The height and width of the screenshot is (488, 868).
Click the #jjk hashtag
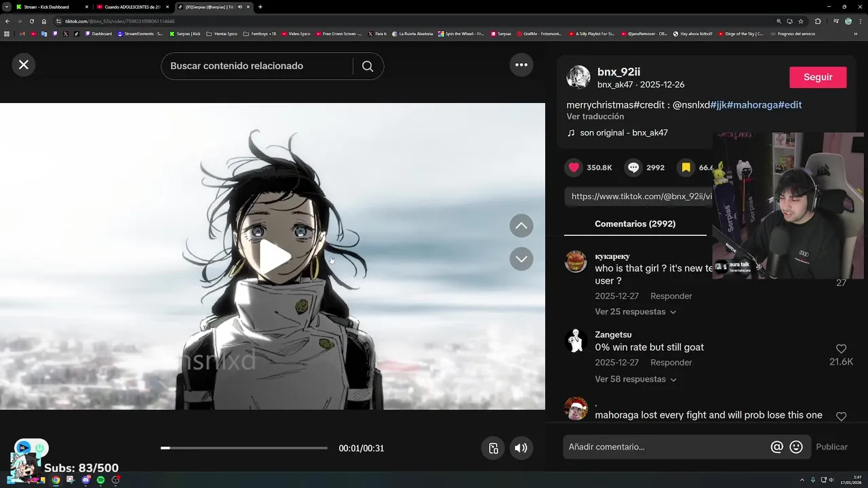pyautogui.click(x=718, y=105)
